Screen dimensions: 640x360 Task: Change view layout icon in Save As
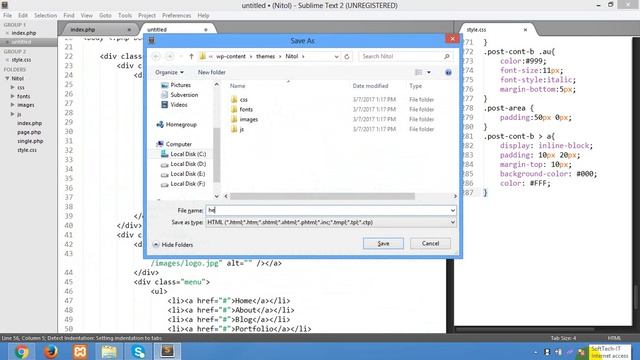pyautogui.click(x=418, y=72)
